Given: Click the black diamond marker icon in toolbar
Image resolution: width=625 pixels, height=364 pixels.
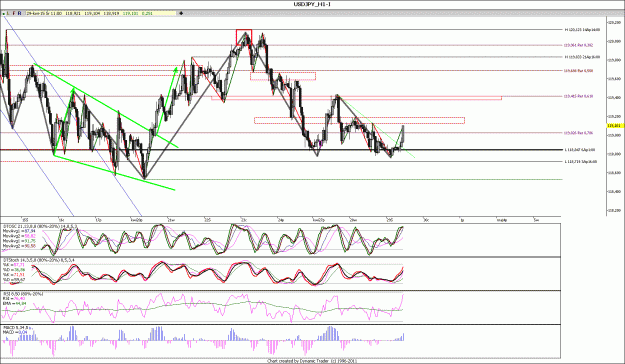Looking at the screenshot, I should click(x=181, y=13).
